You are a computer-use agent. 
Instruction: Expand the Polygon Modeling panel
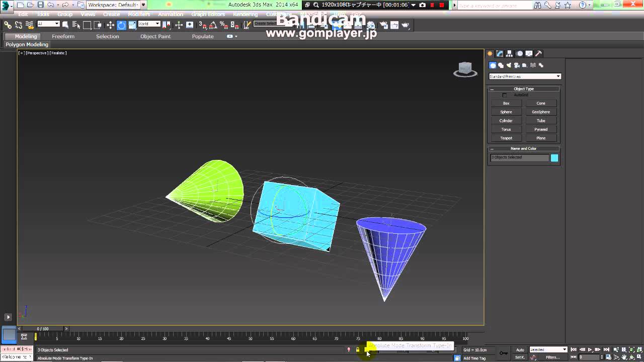(27, 45)
